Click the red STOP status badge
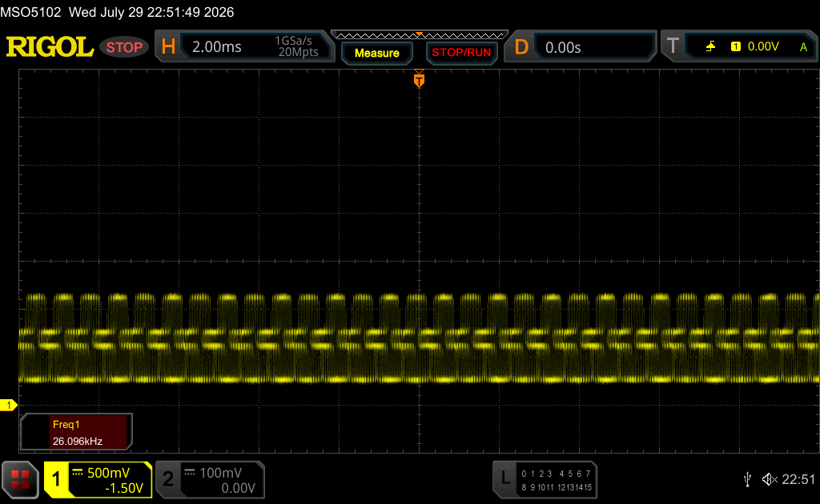Viewport: 820px width, 504px height. (x=124, y=47)
